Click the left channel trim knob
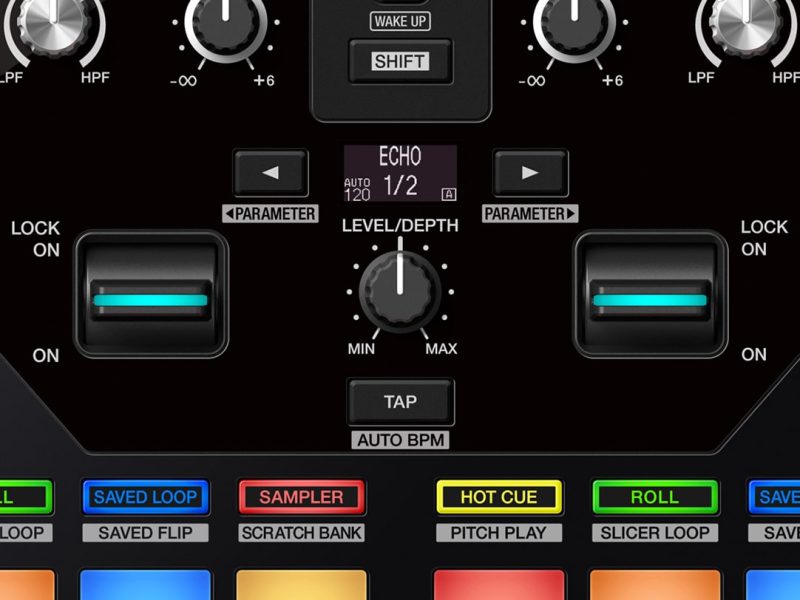 click(226, 23)
